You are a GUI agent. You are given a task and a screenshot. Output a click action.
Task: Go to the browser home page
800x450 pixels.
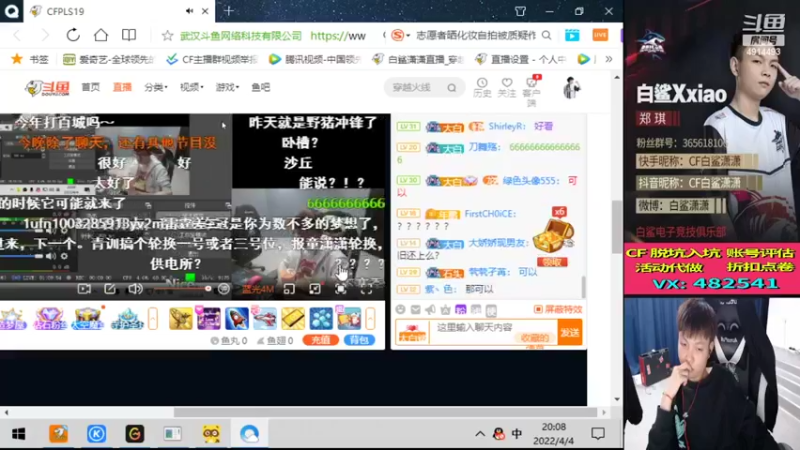(x=101, y=35)
